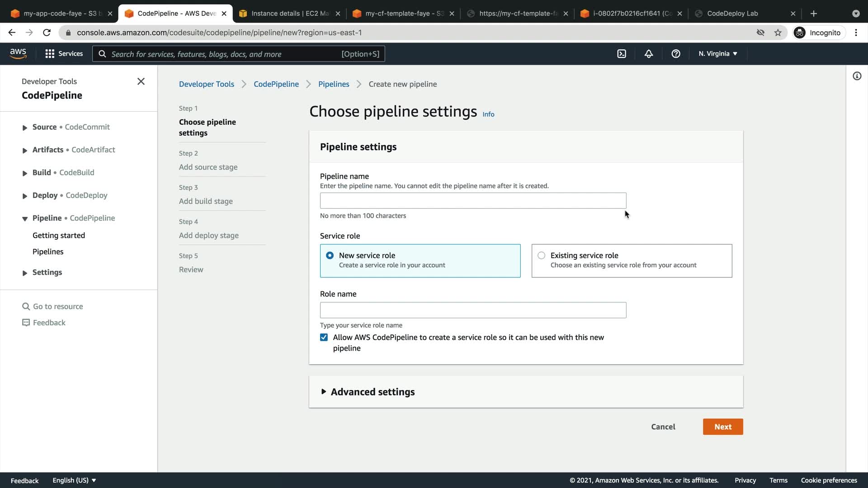Open the Services grid menu

click(x=64, y=54)
